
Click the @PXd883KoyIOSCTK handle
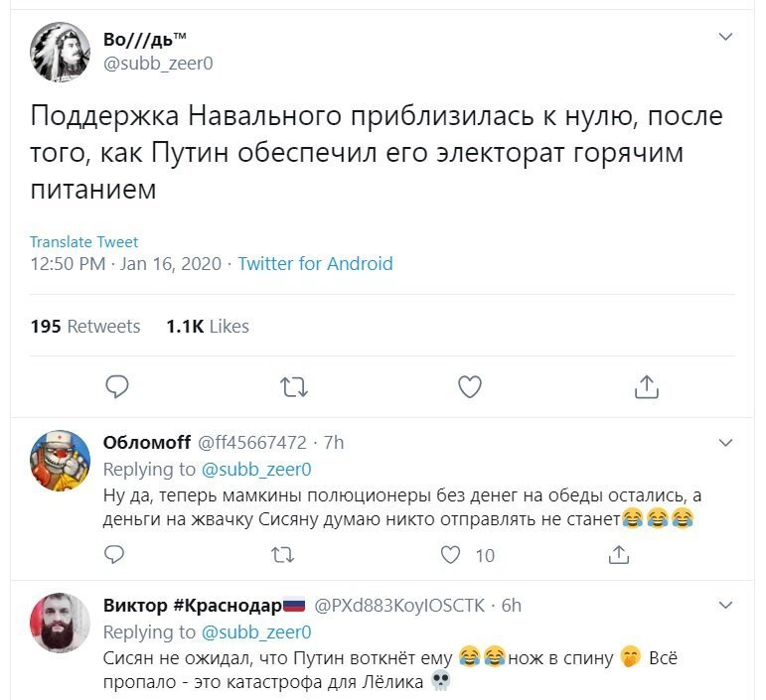click(x=399, y=606)
